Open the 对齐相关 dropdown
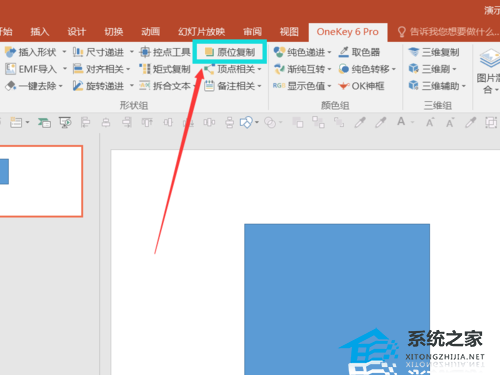500x375 pixels. (128, 69)
